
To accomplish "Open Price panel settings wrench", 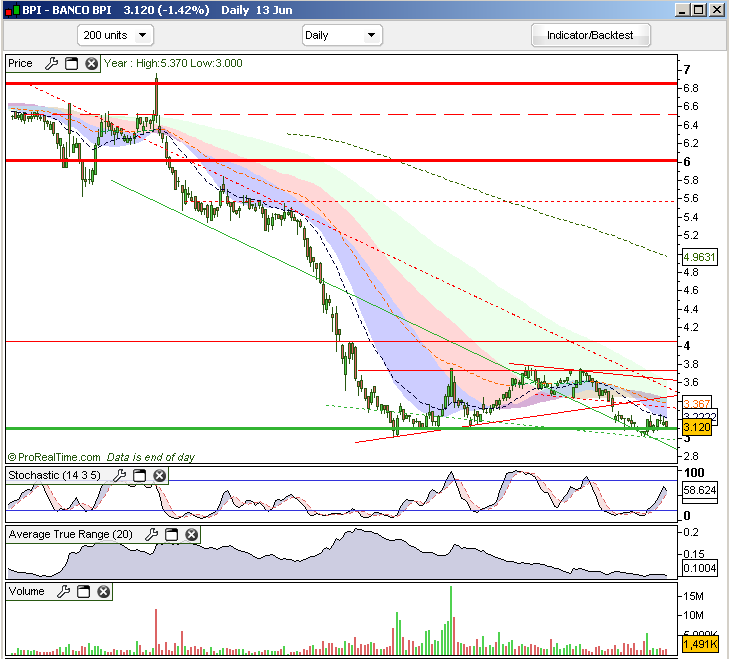I will (52, 63).
